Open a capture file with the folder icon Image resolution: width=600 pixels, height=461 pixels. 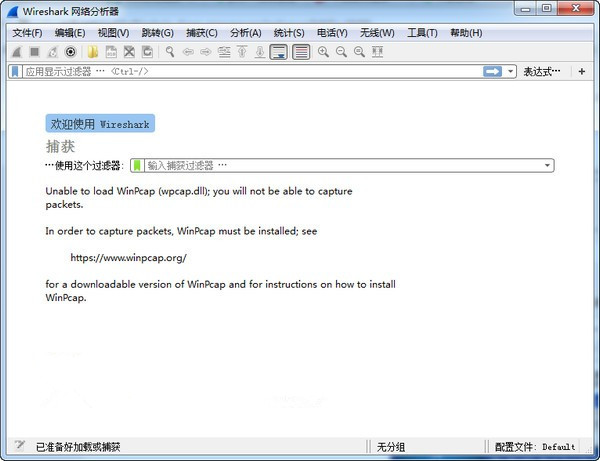tap(93, 52)
